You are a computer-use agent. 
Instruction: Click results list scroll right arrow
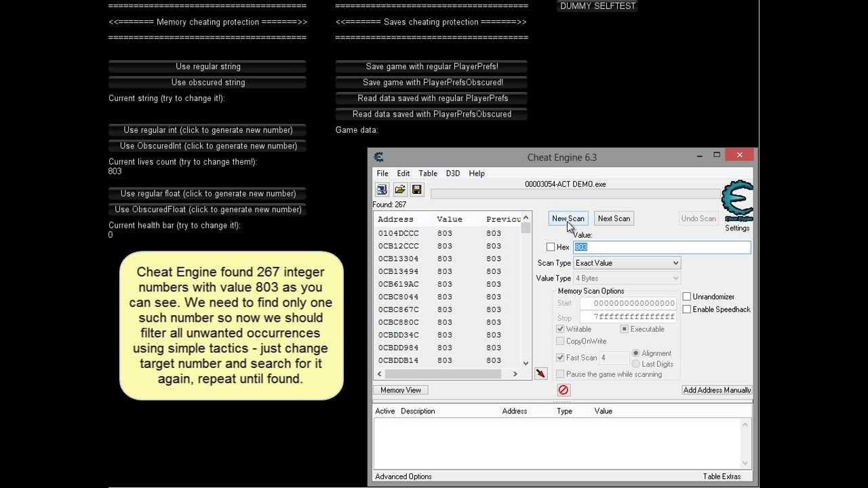pos(515,373)
